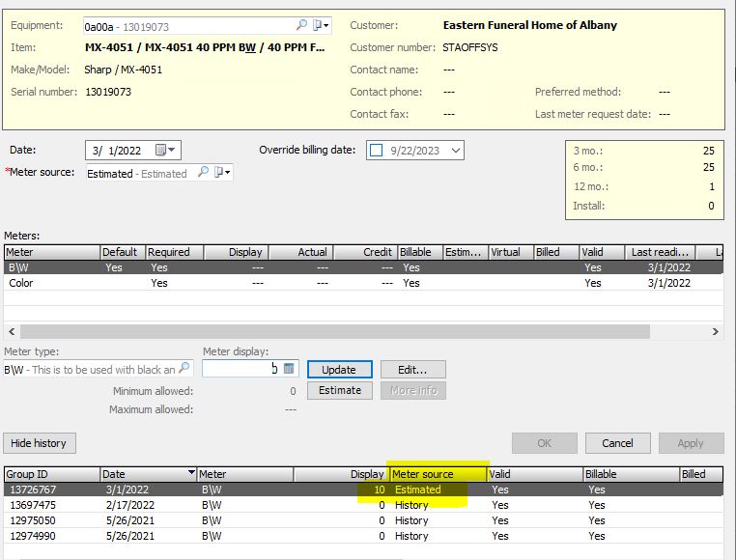The image size is (736, 560).
Task: Open the Date field calendar picker
Action: point(165,151)
